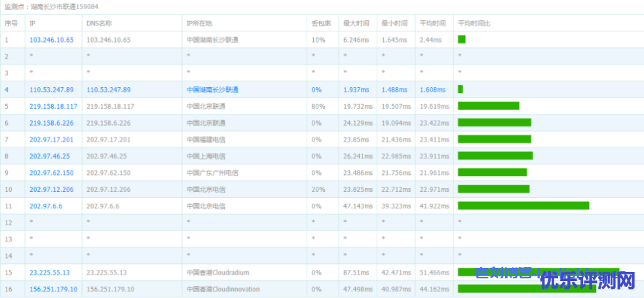Select location text 中国湖南长沙联通 in row 4

[x=212, y=90]
